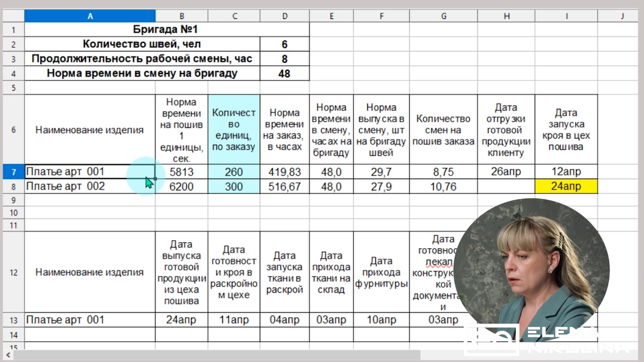This screenshot has height=362, width=644.
Task: Click cell 'Количество швей, чел'
Action: [x=142, y=44]
